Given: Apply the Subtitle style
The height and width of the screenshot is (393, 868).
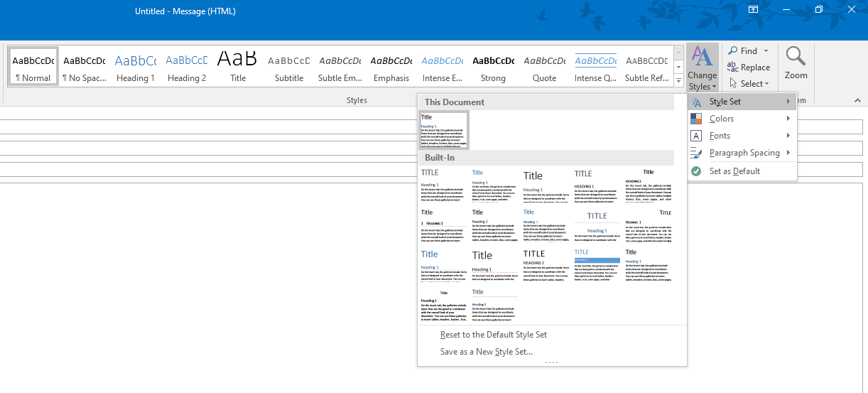Looking at the screenshot, I should 289,67.
